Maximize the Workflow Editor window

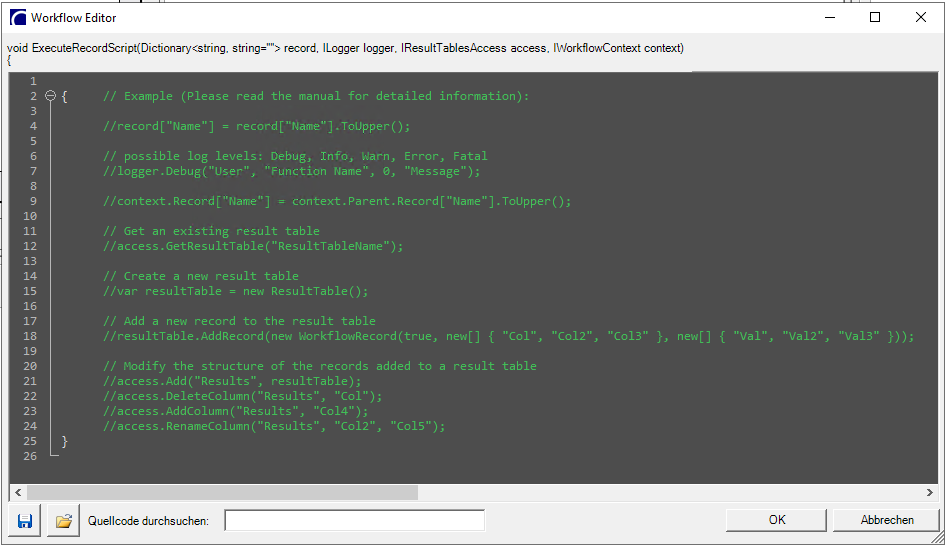coord(875,18)
